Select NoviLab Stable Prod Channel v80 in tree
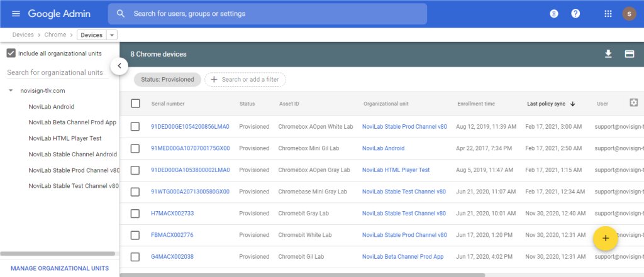The image size is (644, 277). click(x=74, y=170)
